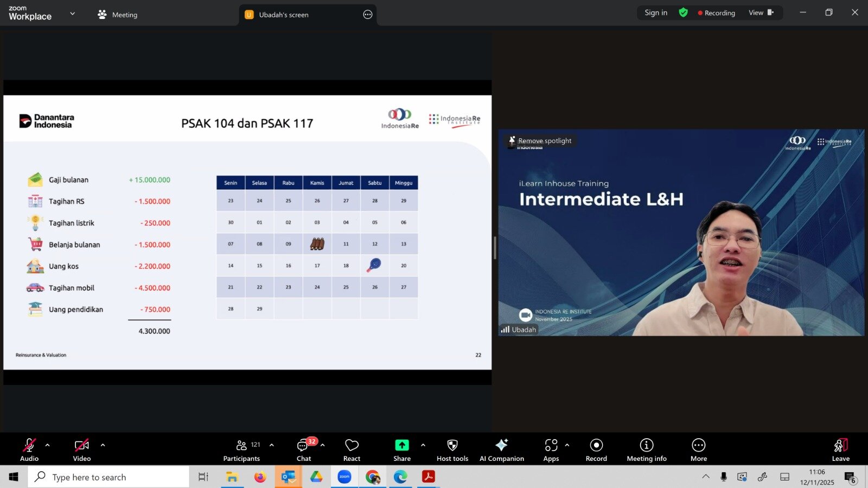Open the React emoji menu
The image size is (868, 488).
click(352, 450)
